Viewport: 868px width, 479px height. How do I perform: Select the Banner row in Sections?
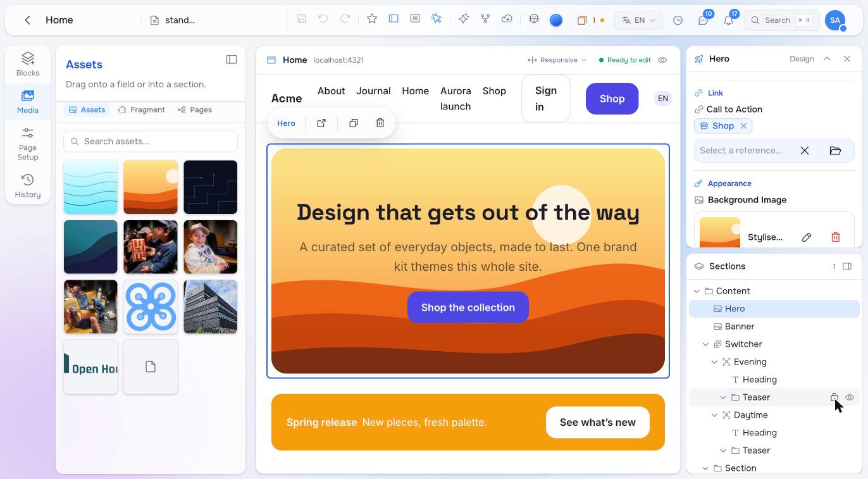[774, 327]
